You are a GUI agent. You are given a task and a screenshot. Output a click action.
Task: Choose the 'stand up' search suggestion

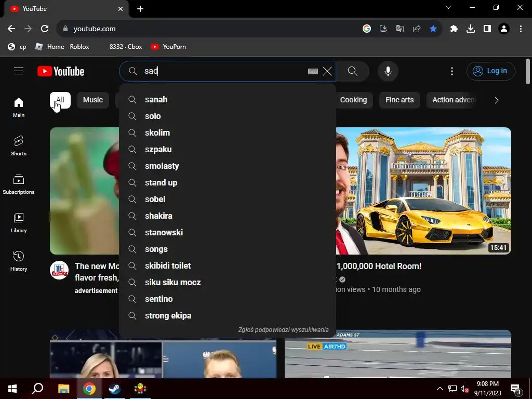(228, 182)
